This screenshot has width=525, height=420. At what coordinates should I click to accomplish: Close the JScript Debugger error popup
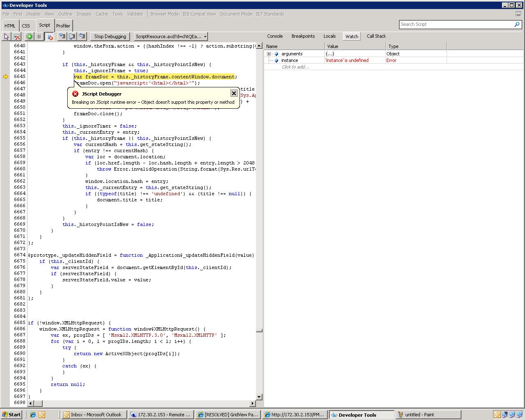(234, 93)
